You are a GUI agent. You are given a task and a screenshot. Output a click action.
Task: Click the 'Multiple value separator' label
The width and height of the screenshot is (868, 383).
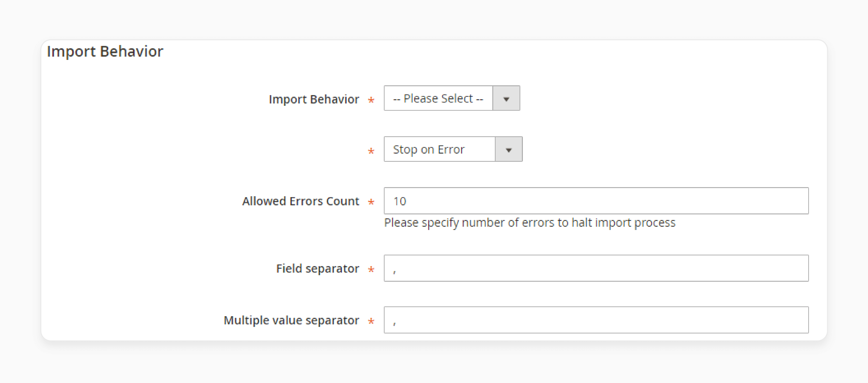pyautogui.click(x=291, y=320)
